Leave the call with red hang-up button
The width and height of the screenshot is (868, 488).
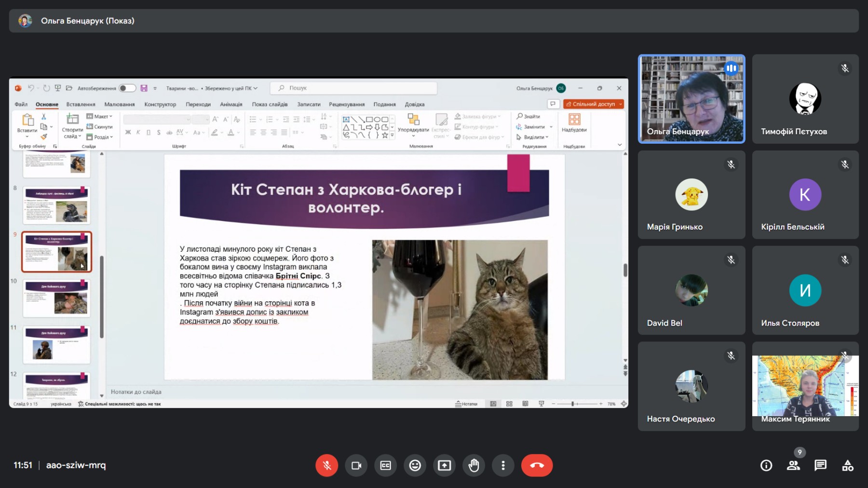[537, 465]
